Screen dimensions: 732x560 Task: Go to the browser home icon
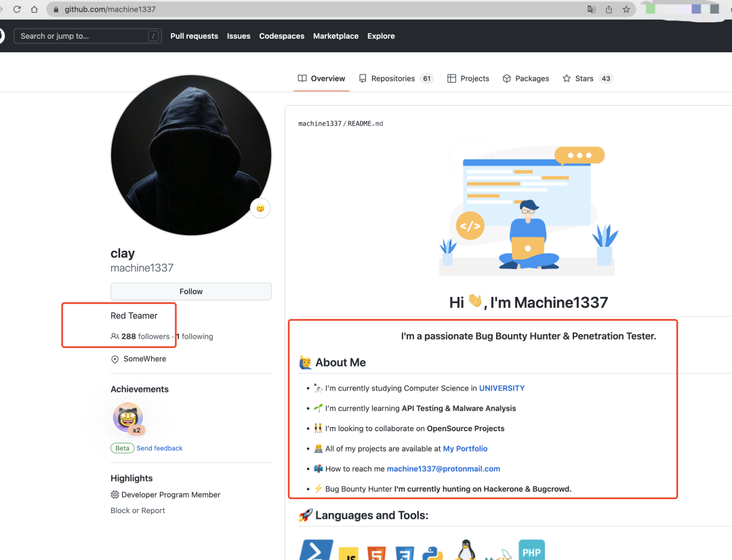coord(34,9)
